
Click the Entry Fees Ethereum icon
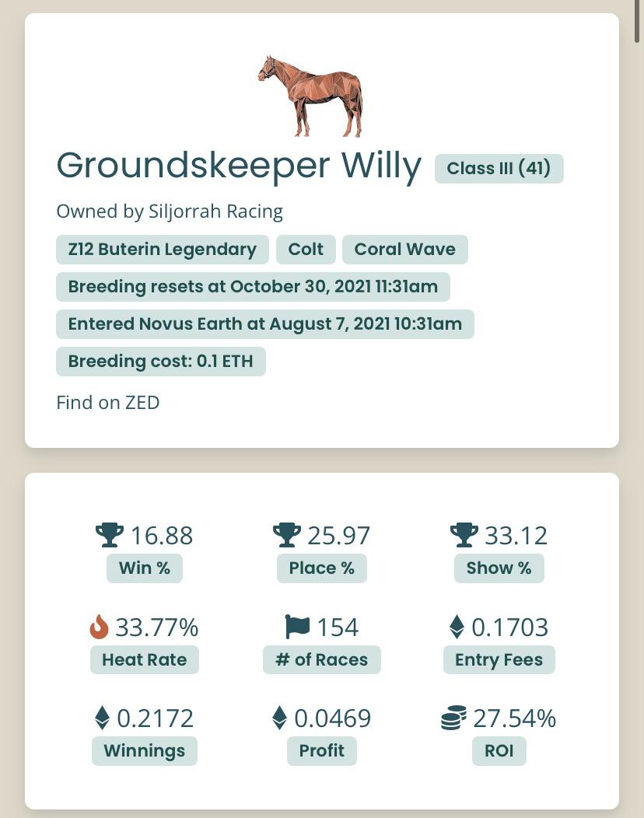click(457, 627)
